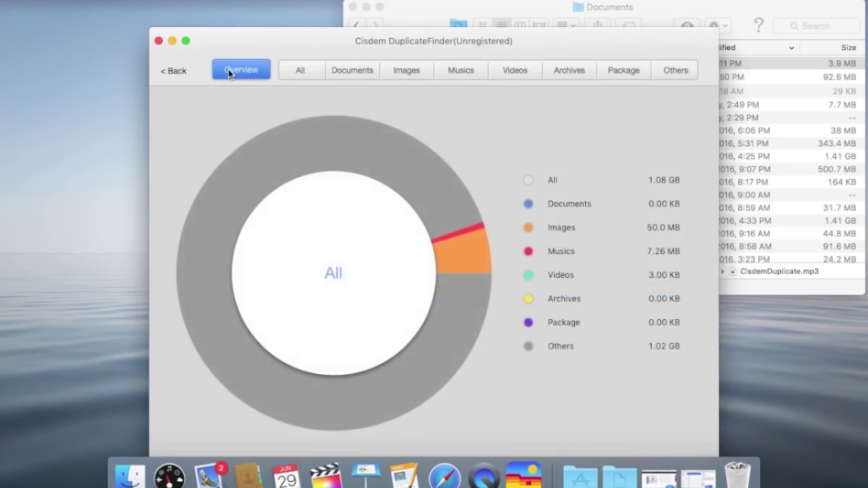Go back with the < Back button
The height and width of the screenshot is (488, 868).
coord(174,70)
